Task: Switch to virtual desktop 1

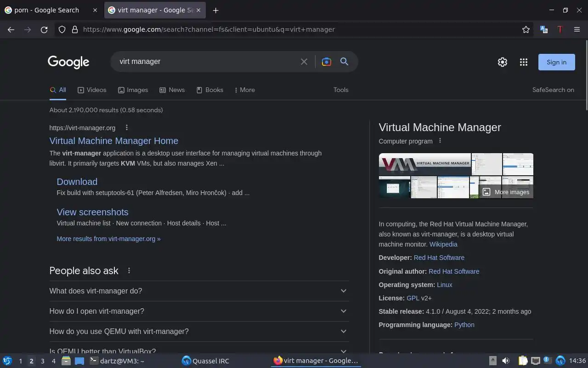Action: point(20,361)
